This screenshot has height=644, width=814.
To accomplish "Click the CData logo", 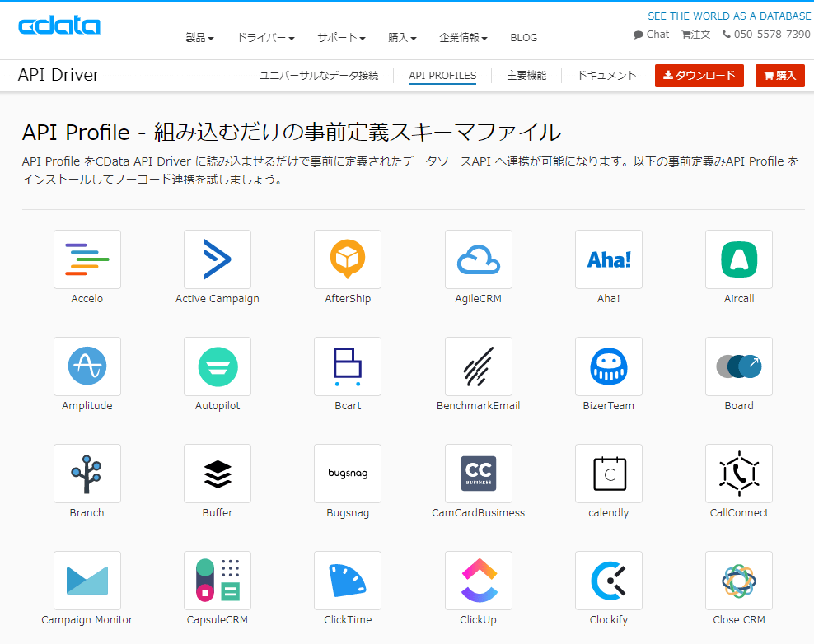I will [59, 26].
